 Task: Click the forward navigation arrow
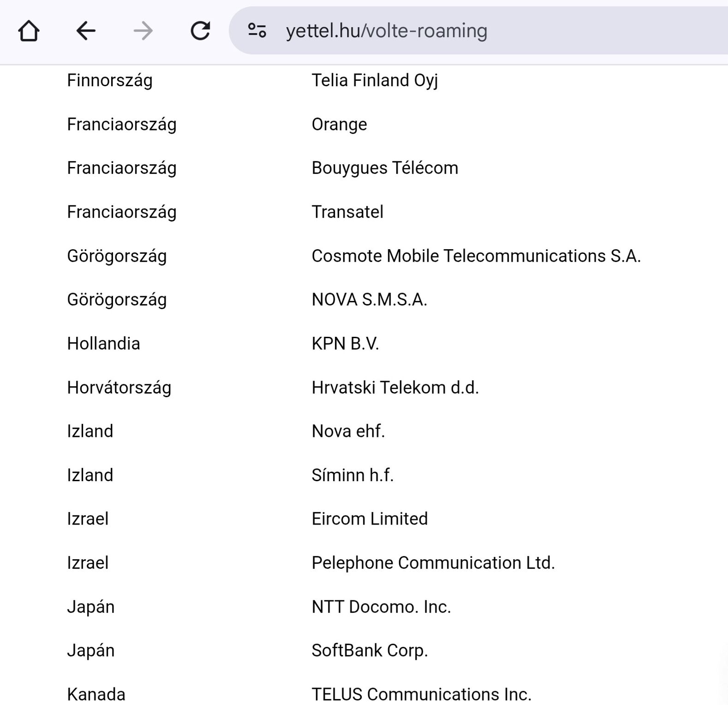pos(143,31)
